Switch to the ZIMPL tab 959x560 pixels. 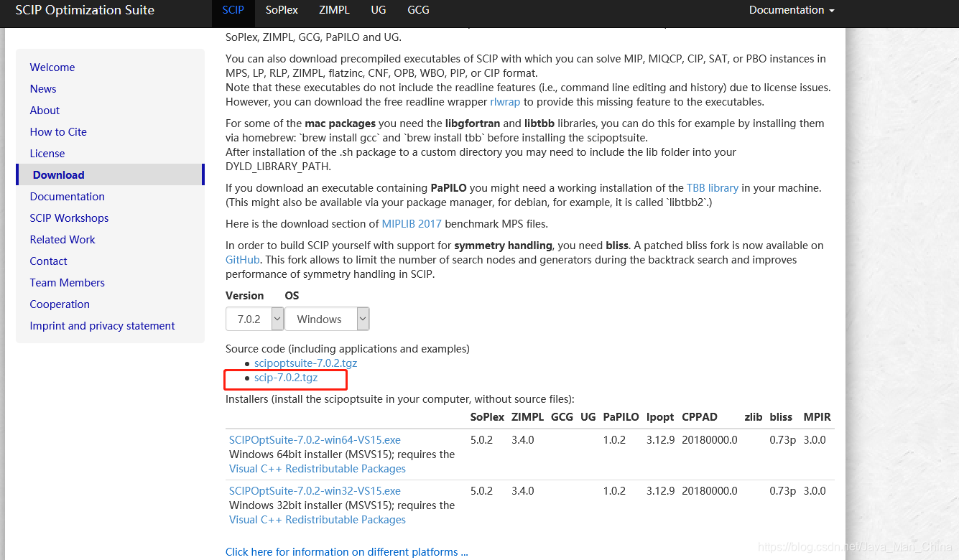click(x=335, y=10)
